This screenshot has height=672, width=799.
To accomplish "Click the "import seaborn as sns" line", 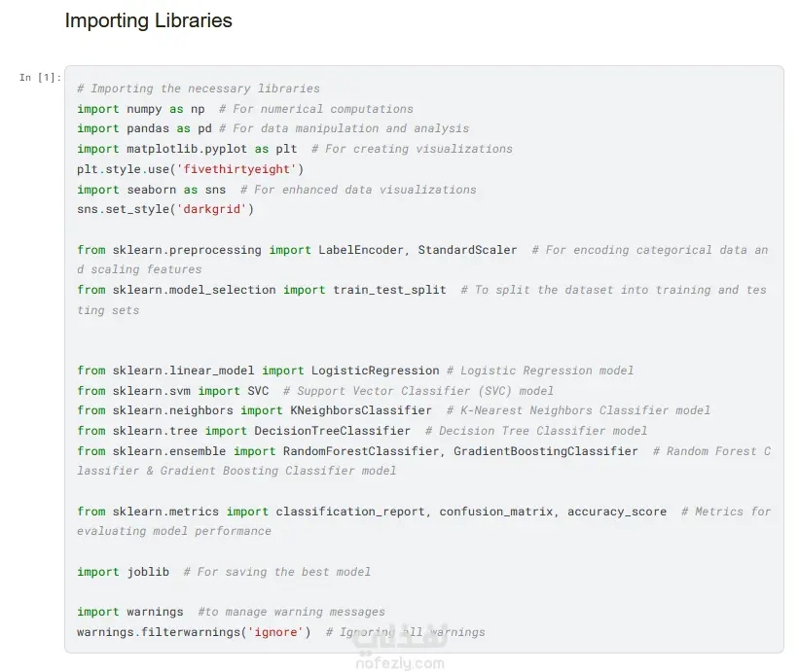I will [151, 190].
